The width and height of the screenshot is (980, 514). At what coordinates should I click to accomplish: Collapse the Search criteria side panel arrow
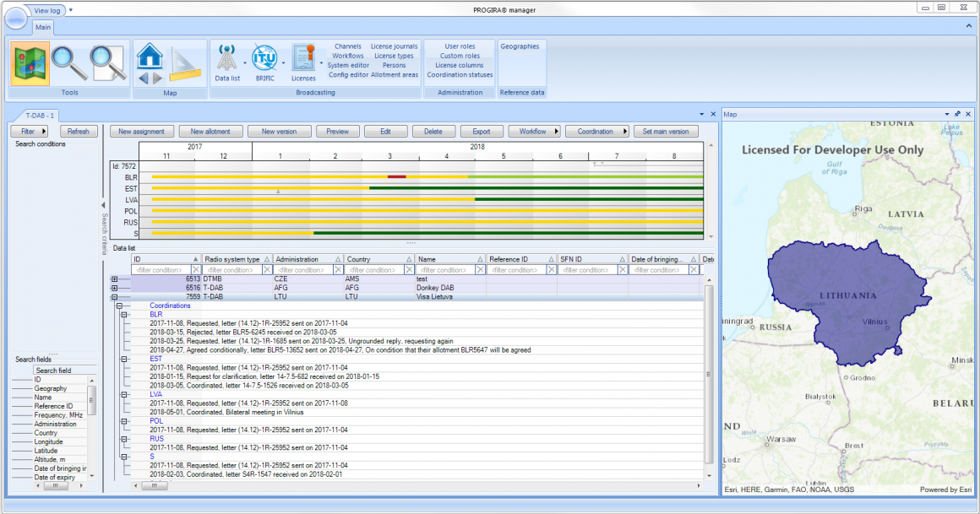104,205
